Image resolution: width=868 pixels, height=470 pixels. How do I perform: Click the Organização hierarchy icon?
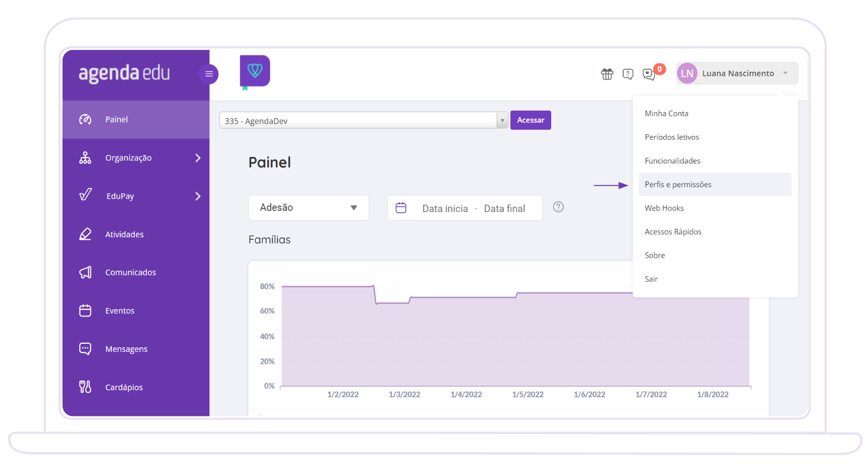85,158
